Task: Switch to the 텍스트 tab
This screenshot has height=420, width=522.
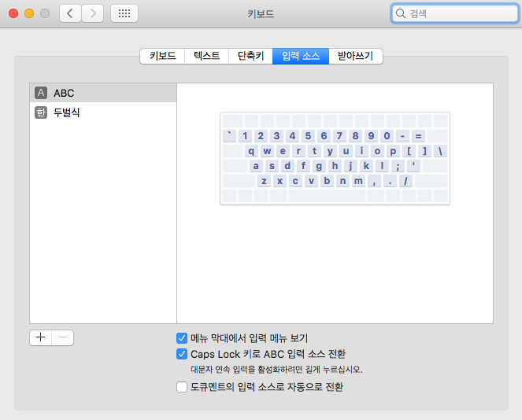Action: [x=207, y=56]
